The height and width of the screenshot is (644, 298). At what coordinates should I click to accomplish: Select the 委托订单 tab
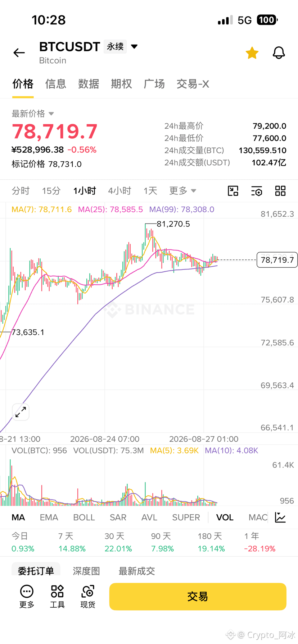pyautogui.click(x=36, y=571)
